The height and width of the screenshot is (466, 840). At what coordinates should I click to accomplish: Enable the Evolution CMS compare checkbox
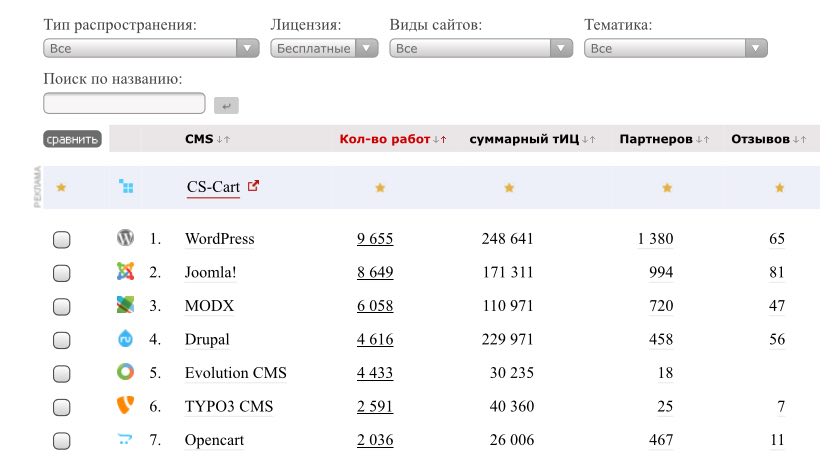62,374
